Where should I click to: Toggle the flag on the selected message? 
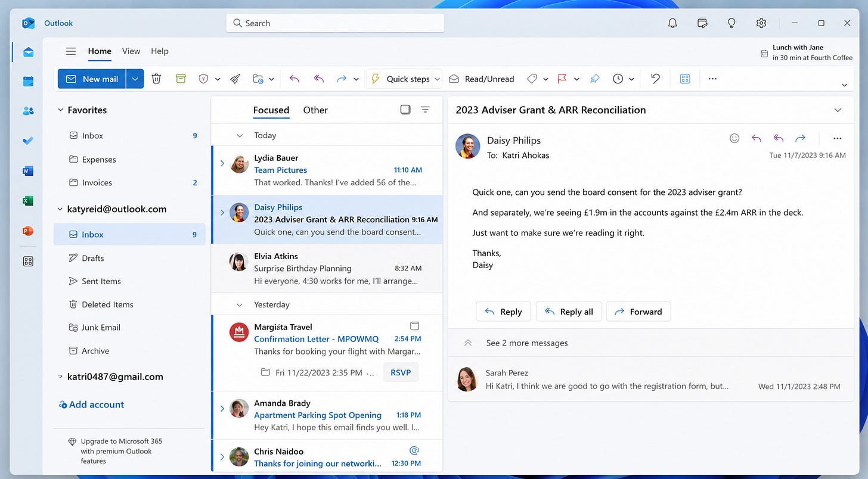tap(562, 79)
